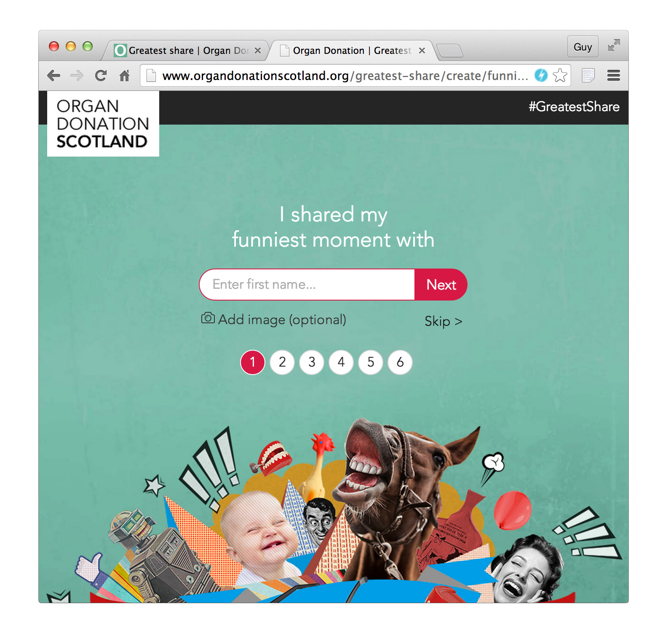
Task: Click the camera icon to add image
Action: pyautogui.click(x=208, y=318)
